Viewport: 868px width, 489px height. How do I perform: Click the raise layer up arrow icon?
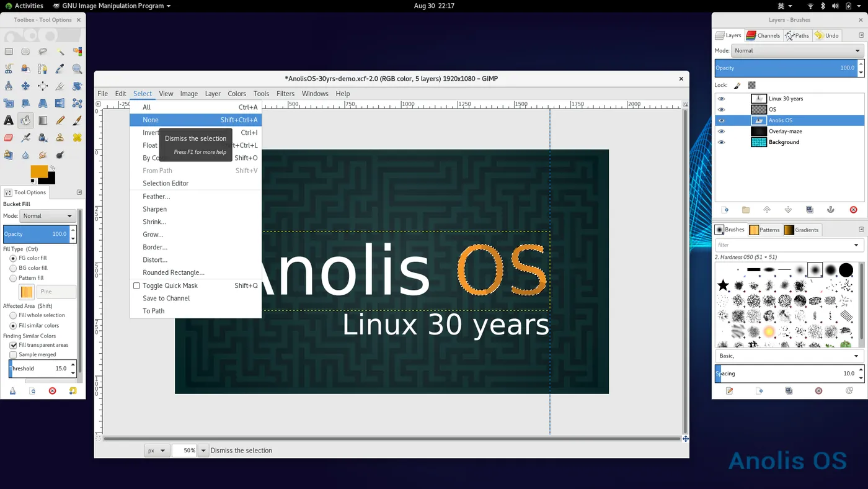tap(767, 210)
